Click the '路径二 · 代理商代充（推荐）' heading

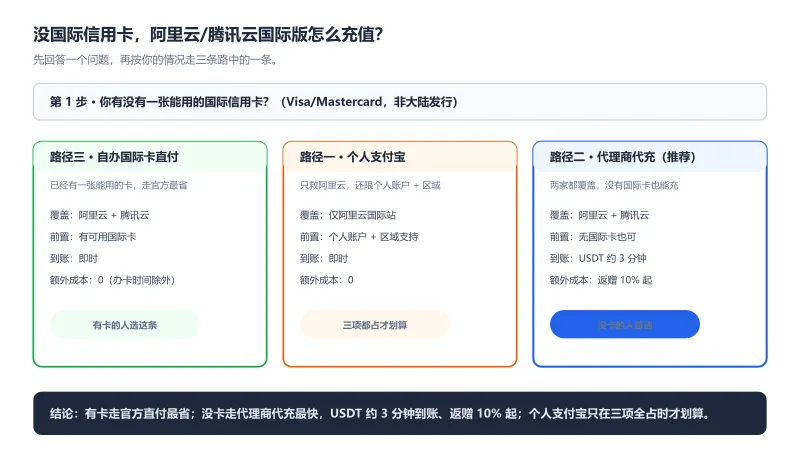pyautogui.click(x=623, y=157)
